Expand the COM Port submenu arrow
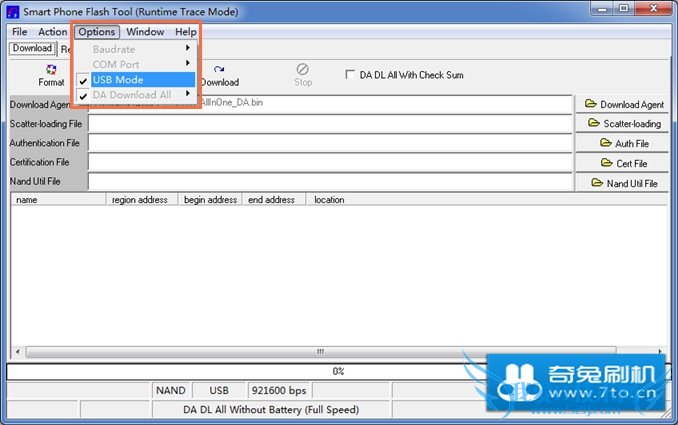The height and width of the screenshot is (425, 678). pos(188,63)
